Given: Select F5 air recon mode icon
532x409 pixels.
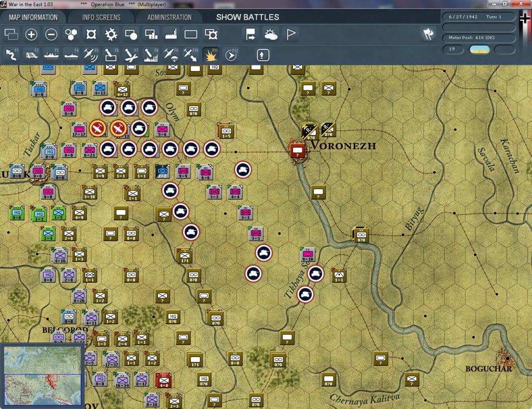Looking at the screenshot, I should pos(91,55).
